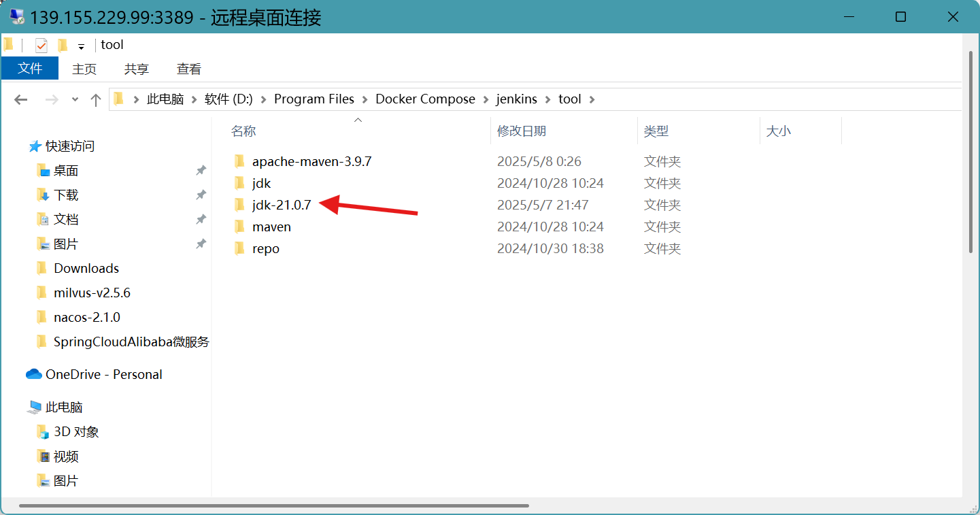This screenshot has width=980, height=515.
Task: Navigate up one level with the up arrow
Action: (x=96, y=100)
